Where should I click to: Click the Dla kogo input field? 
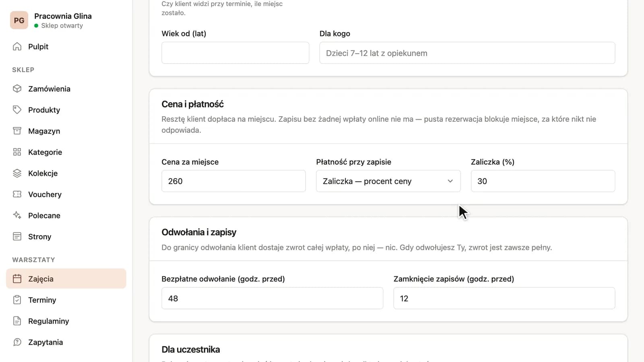(467, 53)
